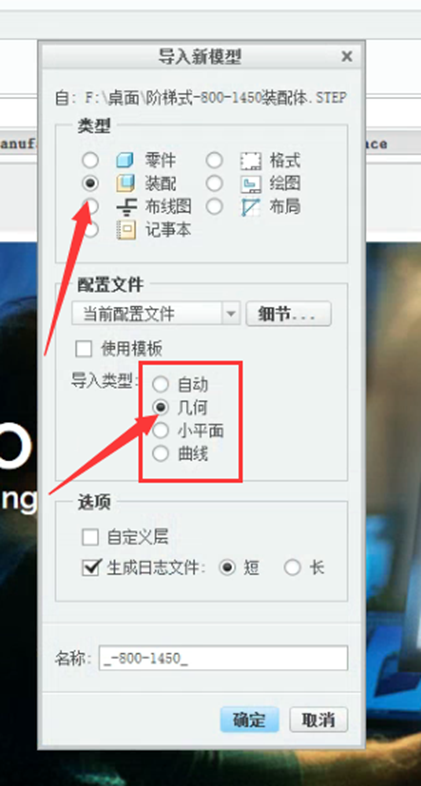Open the 当前配置文件 dropdown arrow
The height and width of the screenshot is (786, 421).
[x=231, y=314]
